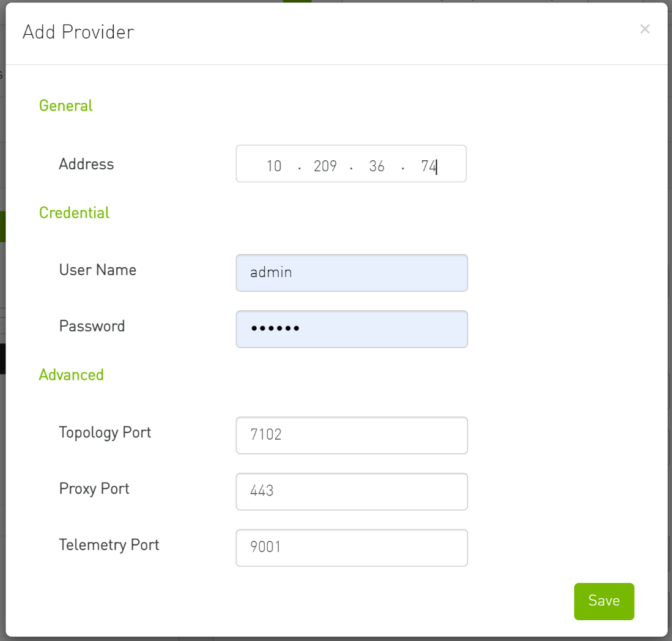Click the General section header
This screenshot has width=672, height=641.
point(65,105)
